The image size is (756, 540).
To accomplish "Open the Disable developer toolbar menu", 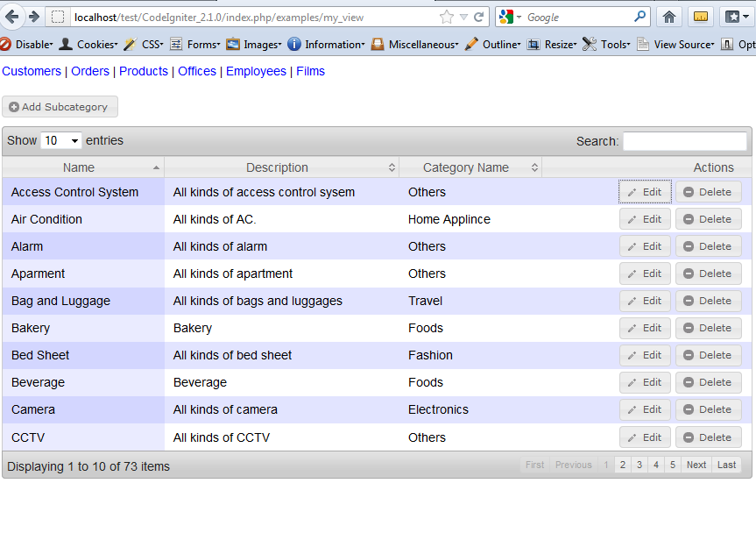I will click(27, 45).
